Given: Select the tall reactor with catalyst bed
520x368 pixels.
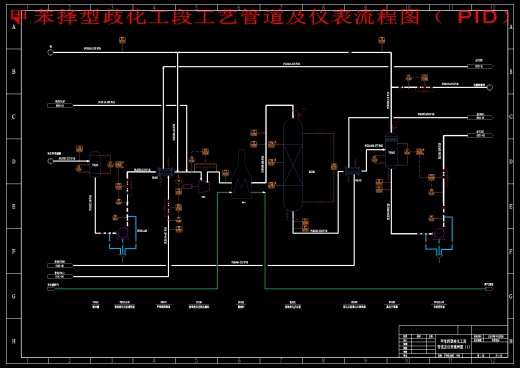Looking at the screenshot, I should (293, 165).
